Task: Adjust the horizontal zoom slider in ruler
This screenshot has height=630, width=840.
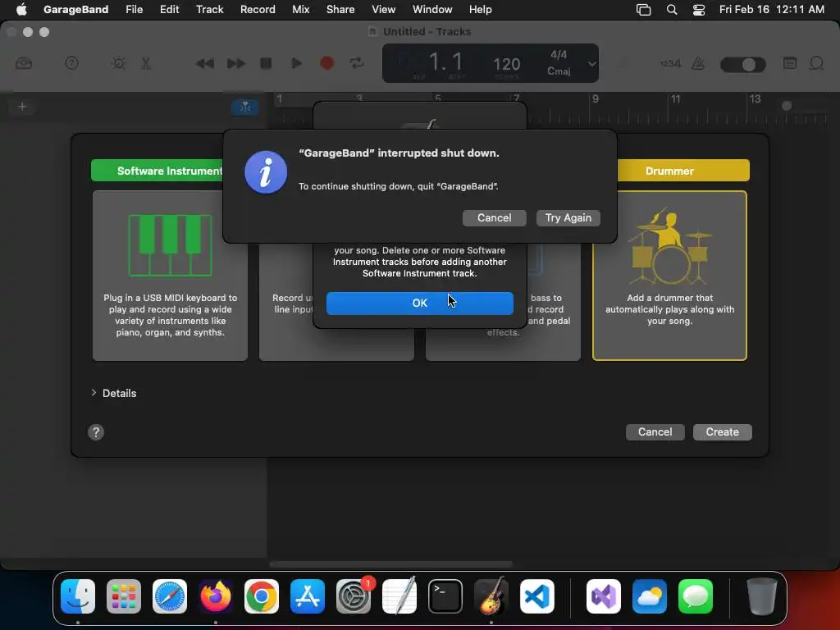Action: tap(787, 106)
